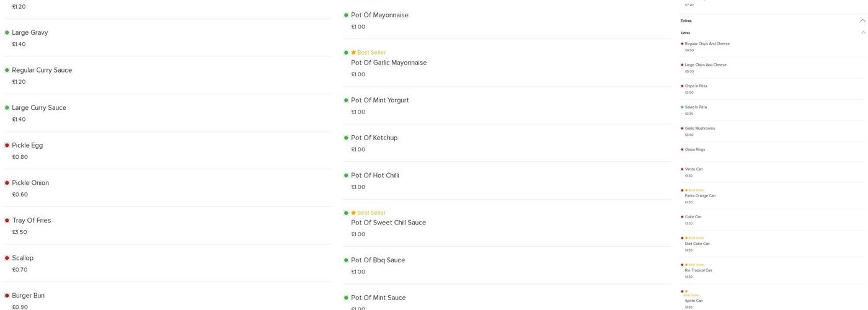Select Garlic Mushrooms in Extras list
The height and width of the screenshot is (310, 868).
[700, 128]
